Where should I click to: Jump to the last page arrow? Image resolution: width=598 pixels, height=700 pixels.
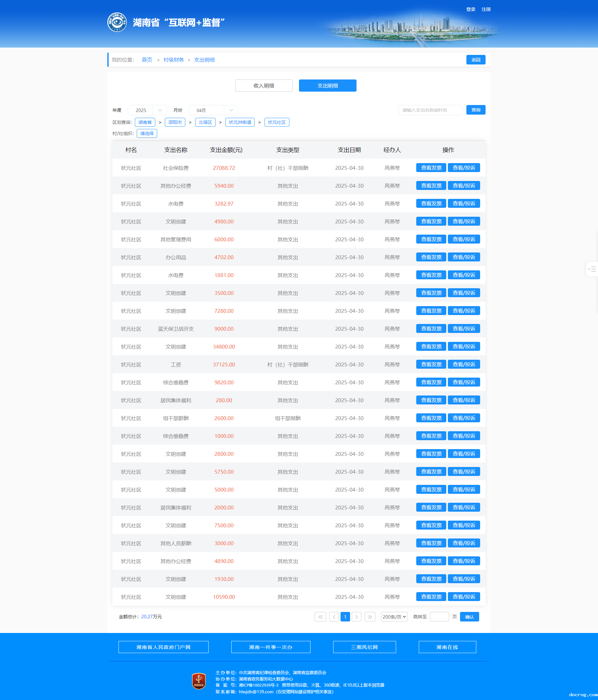370,617
